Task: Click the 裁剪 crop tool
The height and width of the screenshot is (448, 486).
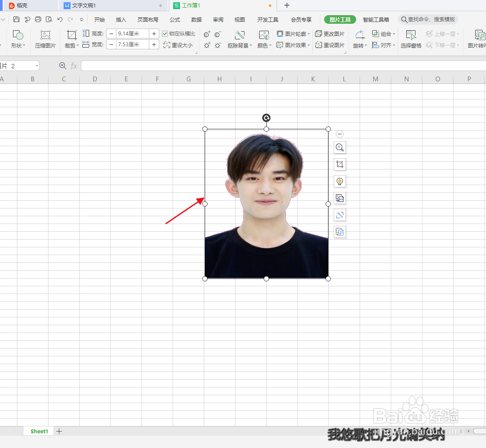Action: [x=71, y=39]
